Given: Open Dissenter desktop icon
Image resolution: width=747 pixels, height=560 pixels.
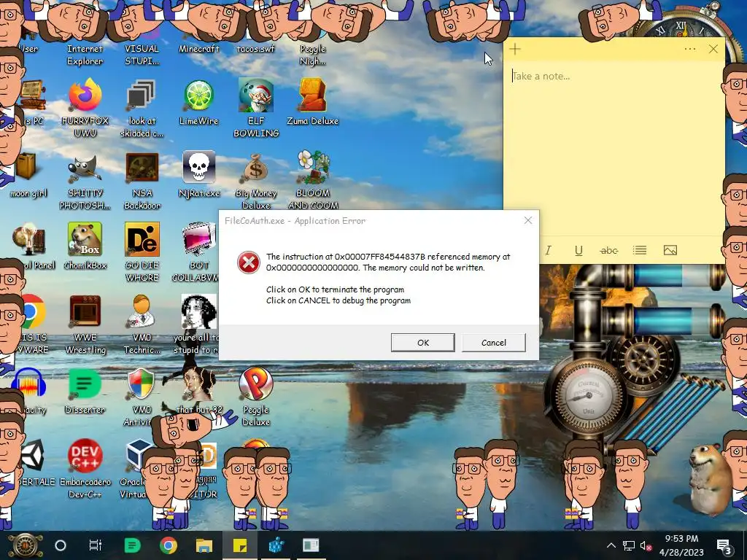Looking at the screenshot, I should 85,384.
